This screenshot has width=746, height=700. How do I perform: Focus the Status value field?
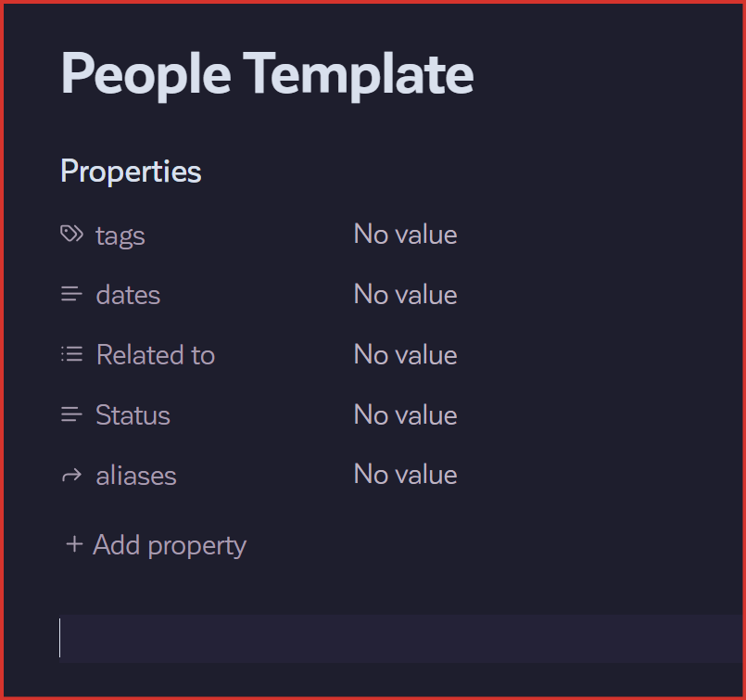coord(405,414)
